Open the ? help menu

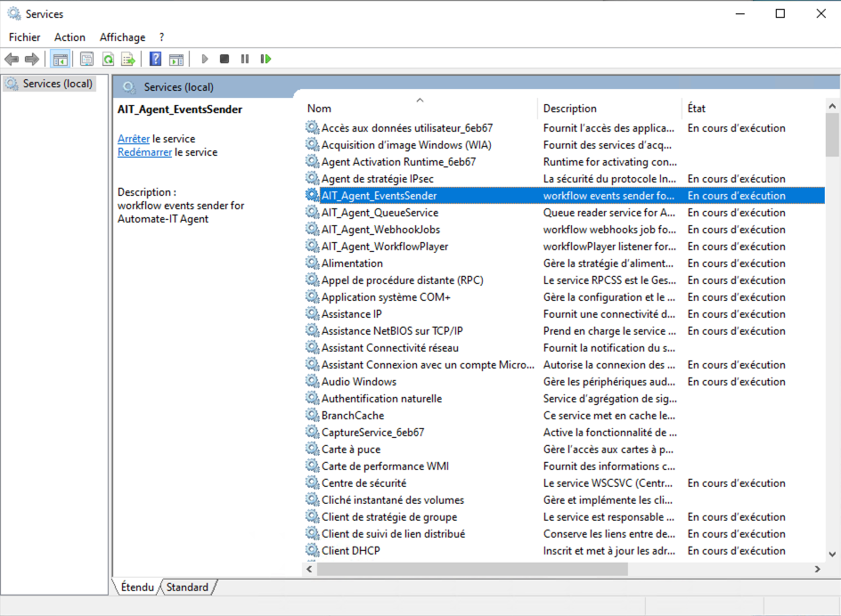161,37
